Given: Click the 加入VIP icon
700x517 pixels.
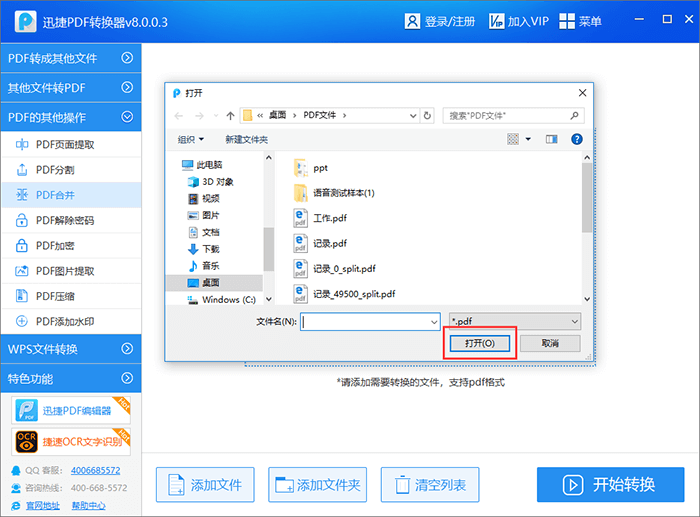Looking at the screenshot, I should coord(496,21).
